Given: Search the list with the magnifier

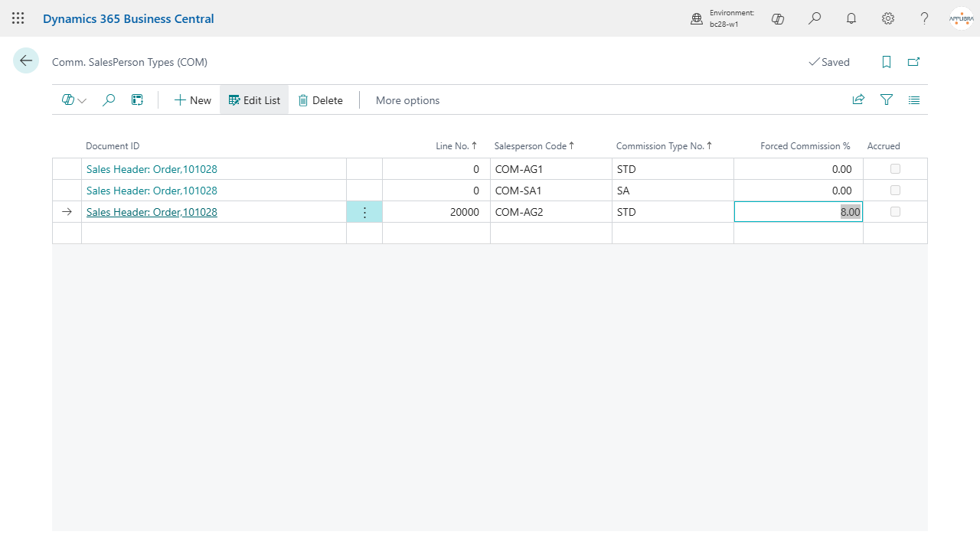Looking at the screenshot, I should [x=109, y=100].
